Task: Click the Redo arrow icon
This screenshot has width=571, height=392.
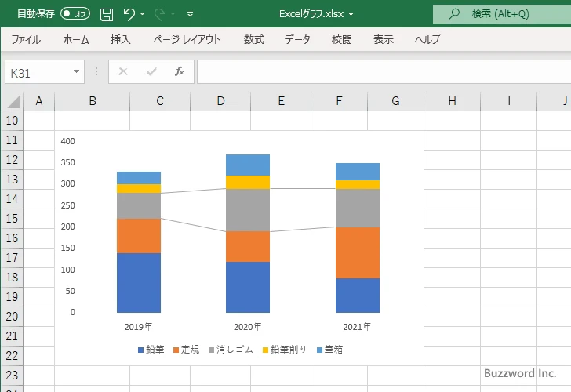Action: (x=160, y=14)
